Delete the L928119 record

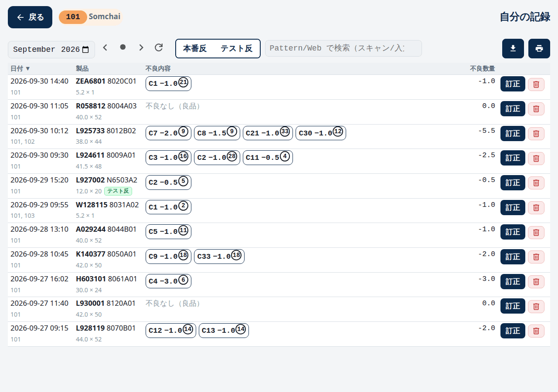(x=536, y=331)
